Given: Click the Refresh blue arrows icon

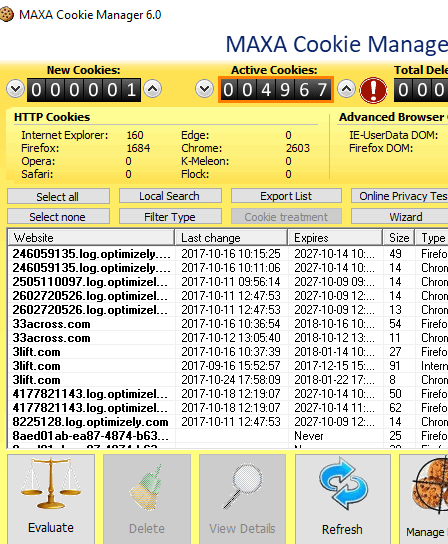Looking at the screenshot, I should [343, 483].
